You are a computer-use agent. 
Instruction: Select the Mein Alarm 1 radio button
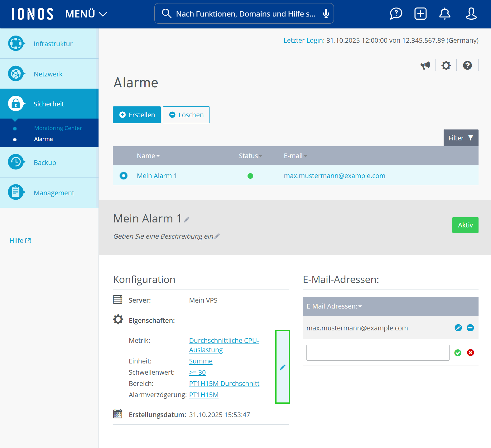pyautogui.click(x=123, y=176)
